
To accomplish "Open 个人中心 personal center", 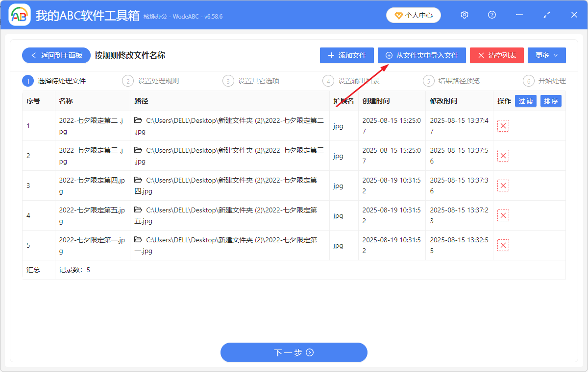I will click(x=413, y=15).
